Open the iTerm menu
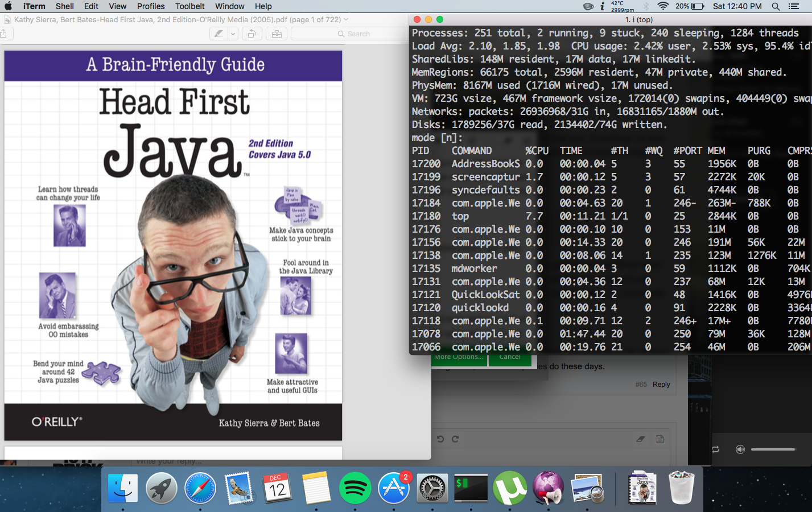This screenshot has width=812, height=512. [x=34, y=6]
